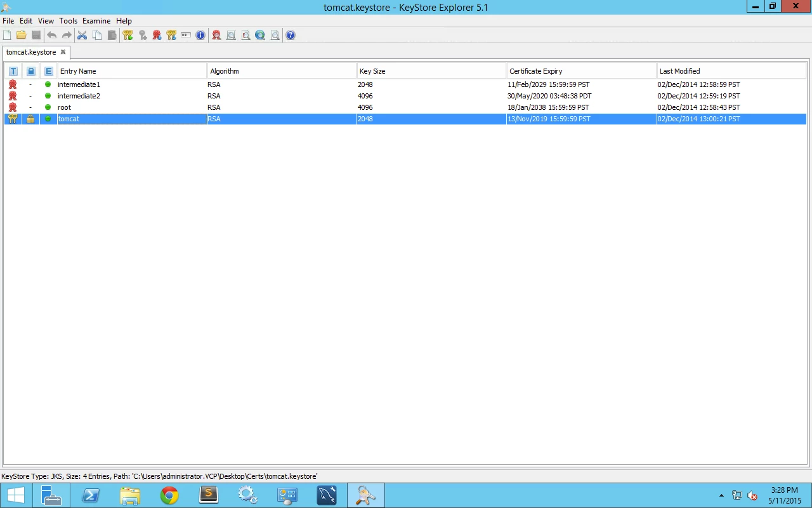Open a KeyStore using the folder toolbar icon
The image size is (812, 508).
(22, 35)
